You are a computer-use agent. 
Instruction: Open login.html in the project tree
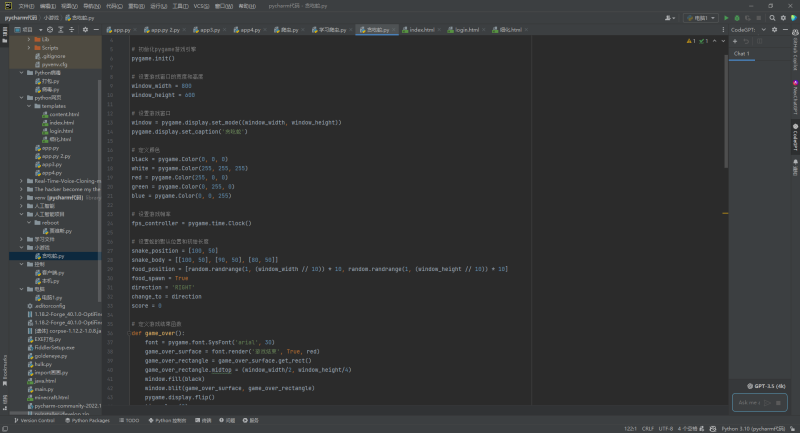click(61, 131)
